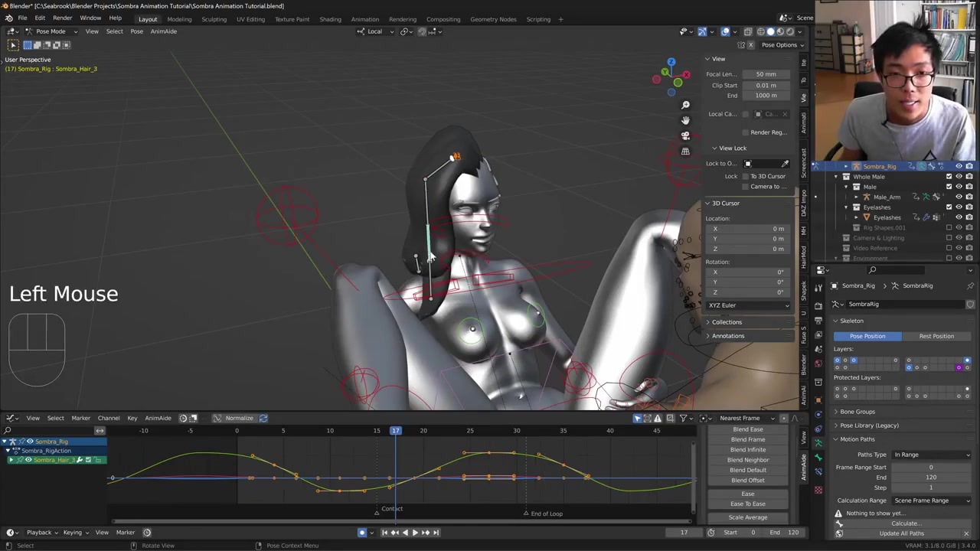Open the Render menu

tap(62, 18)
